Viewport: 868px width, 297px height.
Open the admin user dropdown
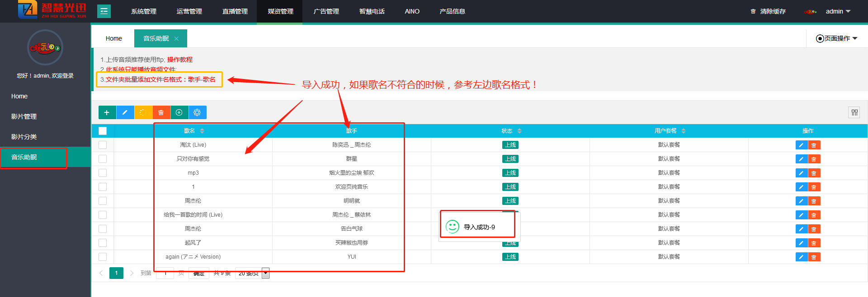pyautogui.click(x=837, y=11)
